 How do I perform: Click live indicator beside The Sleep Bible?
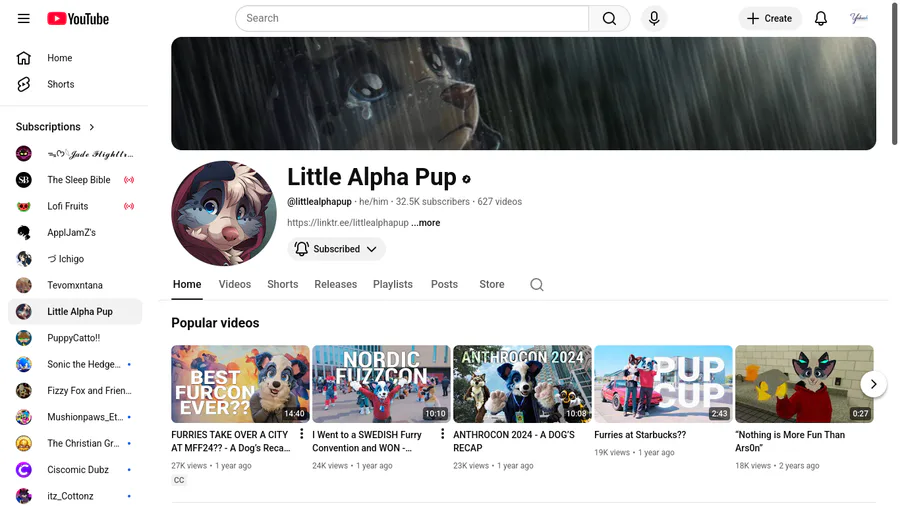(x=129, y=180)
